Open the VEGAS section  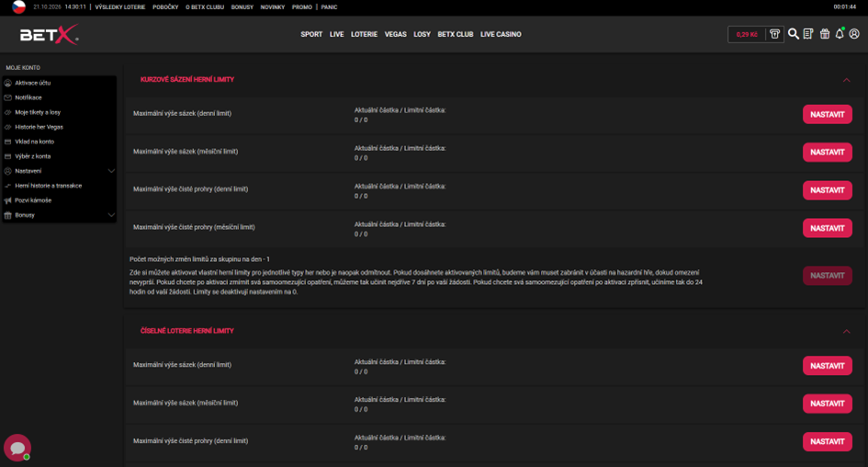(395, 34)
